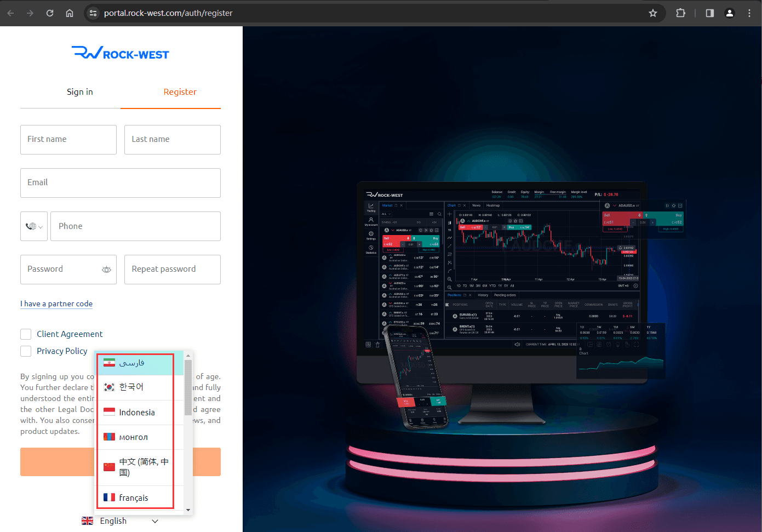This screenshot has width=762, height=532.
Task: Choose the Korean language option
Action: 139,387
